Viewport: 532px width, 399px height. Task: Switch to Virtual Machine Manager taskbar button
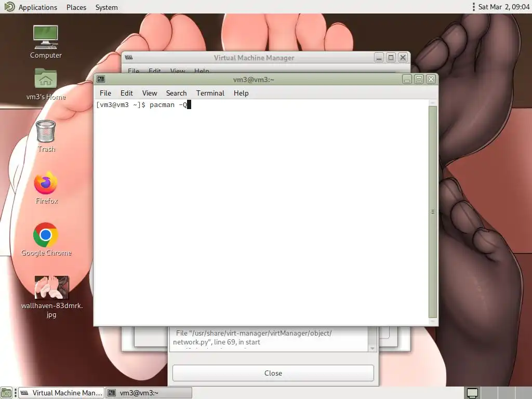61,393
